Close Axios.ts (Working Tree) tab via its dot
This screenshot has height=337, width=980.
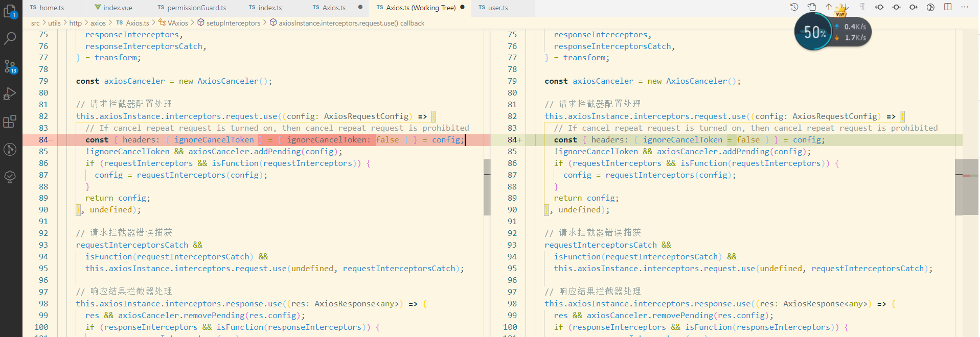click(462, 7)
